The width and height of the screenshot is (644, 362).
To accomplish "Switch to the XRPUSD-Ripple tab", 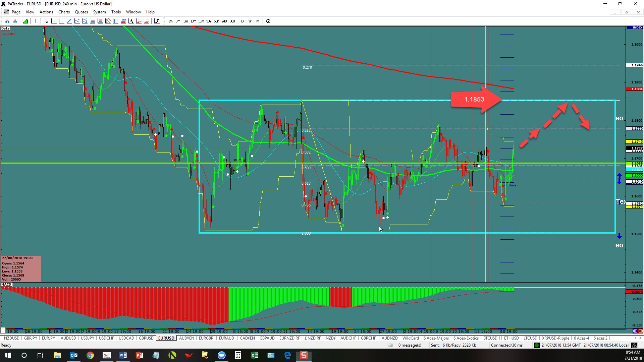I will pyautogui.click(x=555, y=338).
